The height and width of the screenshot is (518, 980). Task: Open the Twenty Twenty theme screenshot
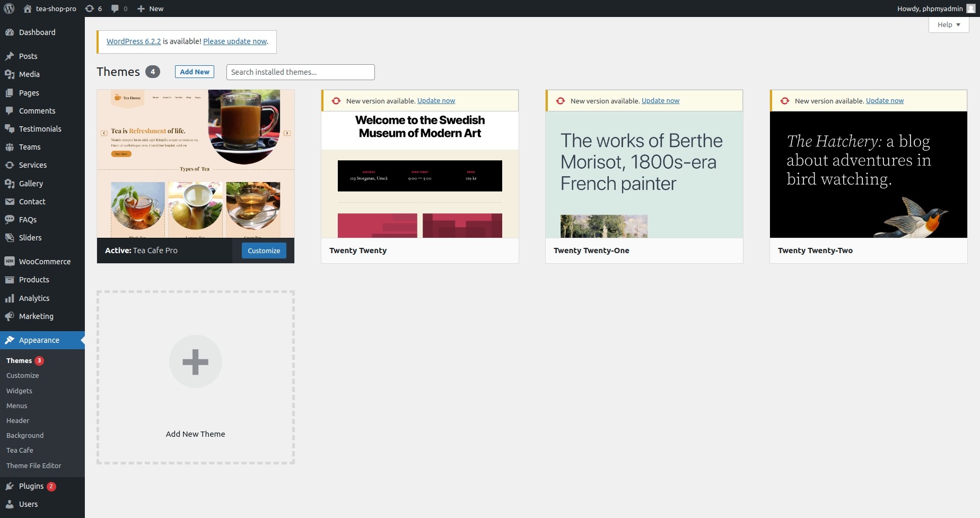(x=420, y=175)
